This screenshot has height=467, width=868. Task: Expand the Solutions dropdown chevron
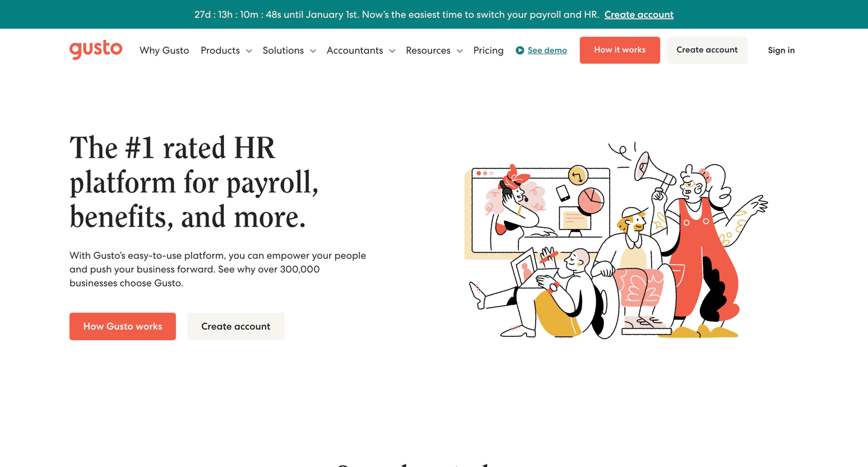(313, 51)
